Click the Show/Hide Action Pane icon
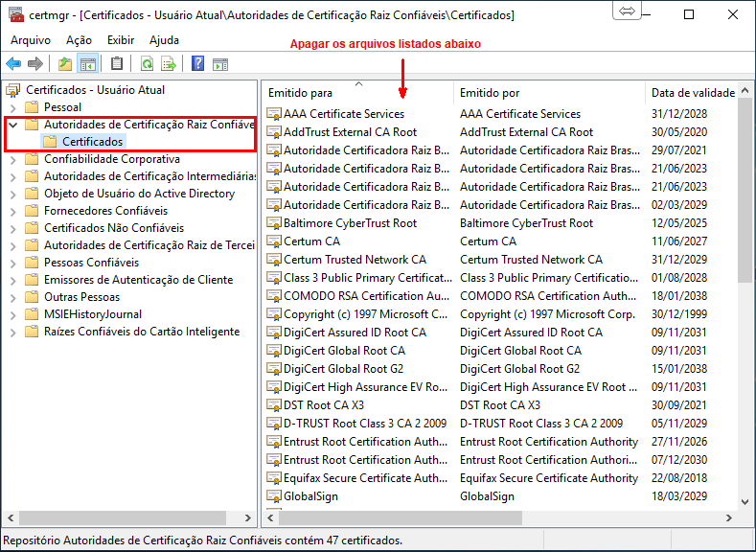 219,64
